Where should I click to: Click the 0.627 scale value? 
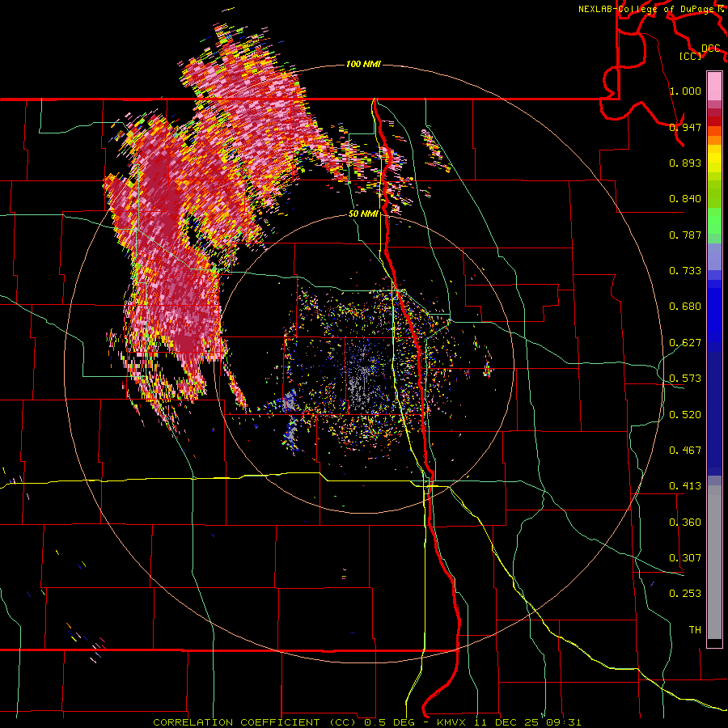pyautogui.click(x=685, y=343)
